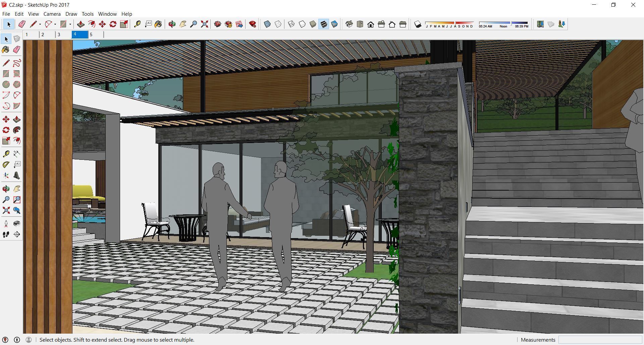
Task: Click the Geo-location status bar icon
Action: 5,340
